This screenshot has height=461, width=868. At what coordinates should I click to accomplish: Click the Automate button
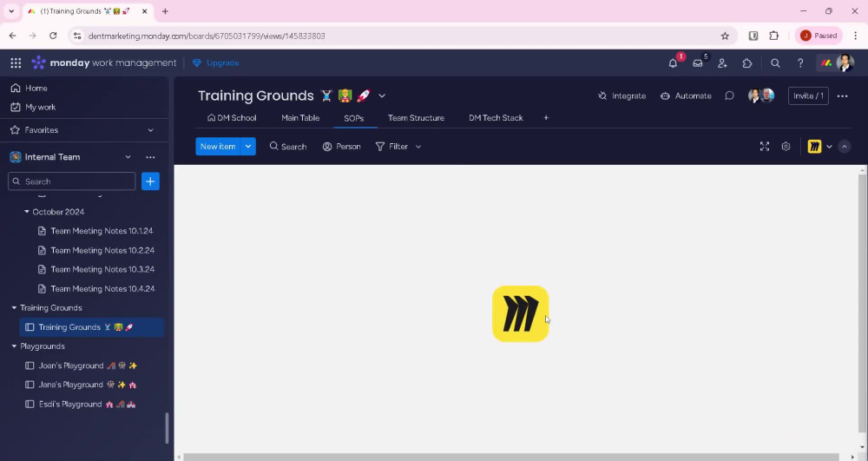pos(686,95)
